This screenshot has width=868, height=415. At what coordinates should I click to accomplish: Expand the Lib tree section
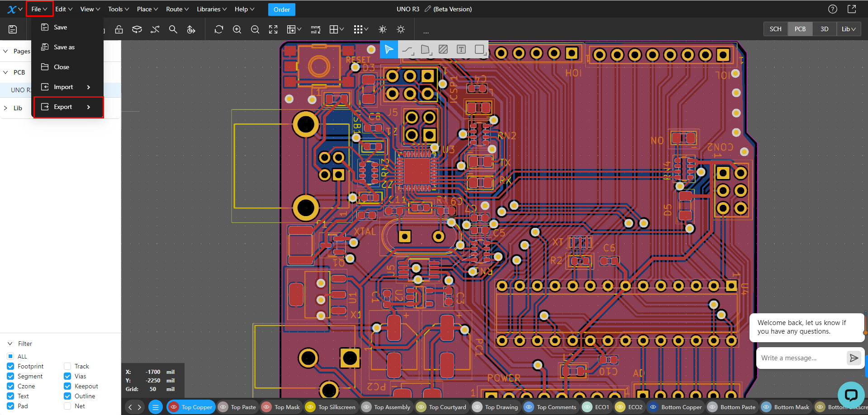pyautogui.click(x=5, y=108)
